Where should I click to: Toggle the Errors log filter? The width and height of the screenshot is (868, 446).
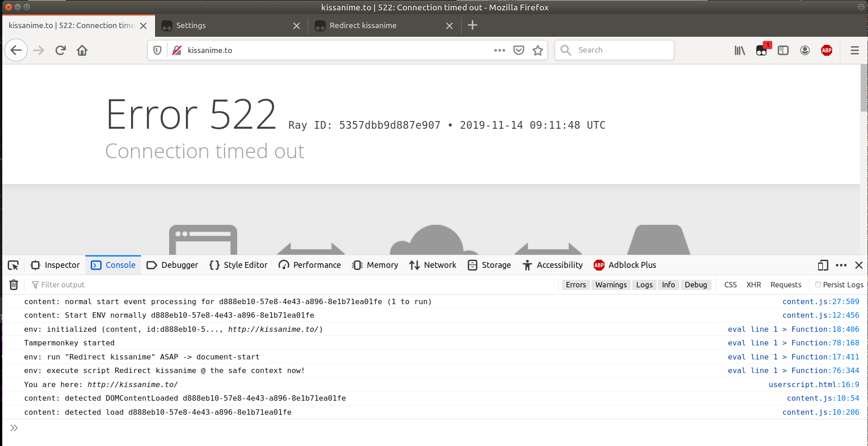[575, 285]
